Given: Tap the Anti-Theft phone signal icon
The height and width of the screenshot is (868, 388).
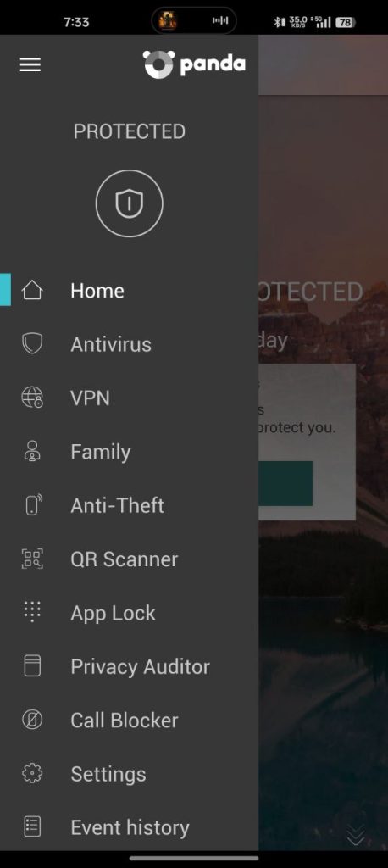Looking at the screenshot, I should 33,505.
